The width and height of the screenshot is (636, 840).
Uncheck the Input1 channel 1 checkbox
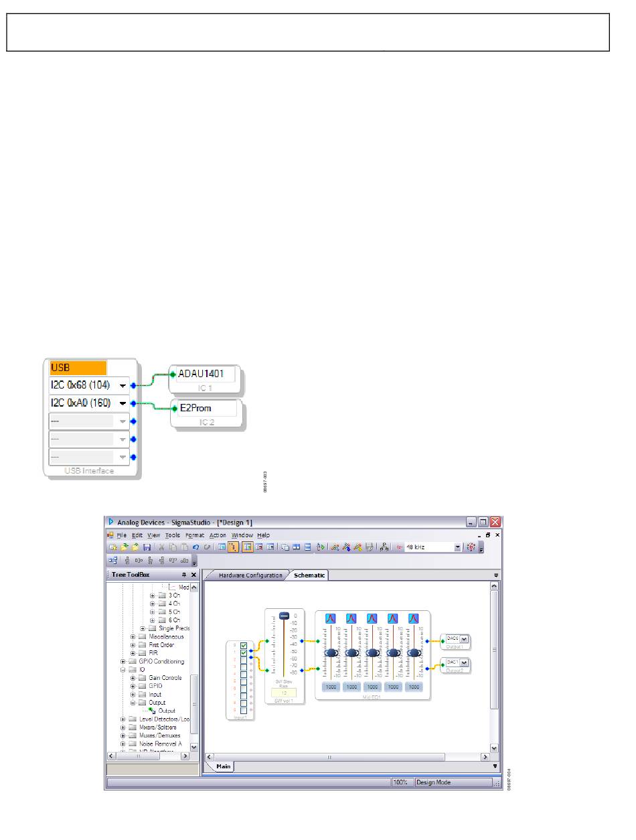[244, 654]
